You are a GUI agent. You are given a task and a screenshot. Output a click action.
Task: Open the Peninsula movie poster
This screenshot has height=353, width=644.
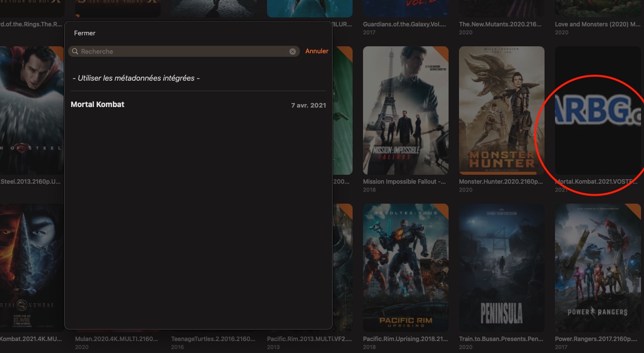pyautogui.click(x=502, y=268)
